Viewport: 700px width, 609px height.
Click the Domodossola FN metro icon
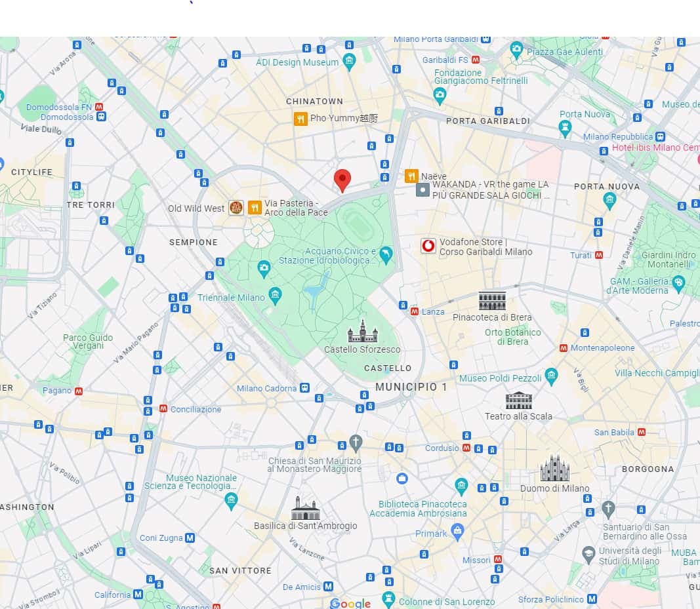pyautogui.click(x=99, y=107)
